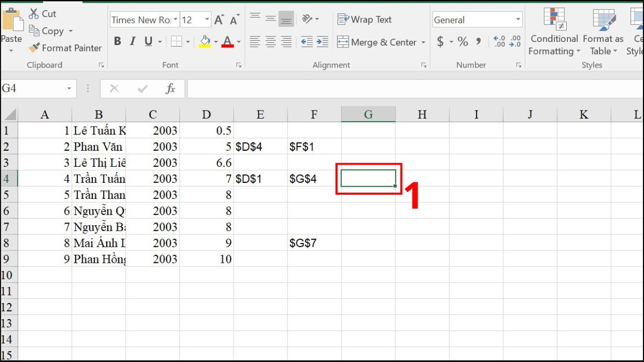
Task: Click the Copy icon
Action: [x=33, y=31]
